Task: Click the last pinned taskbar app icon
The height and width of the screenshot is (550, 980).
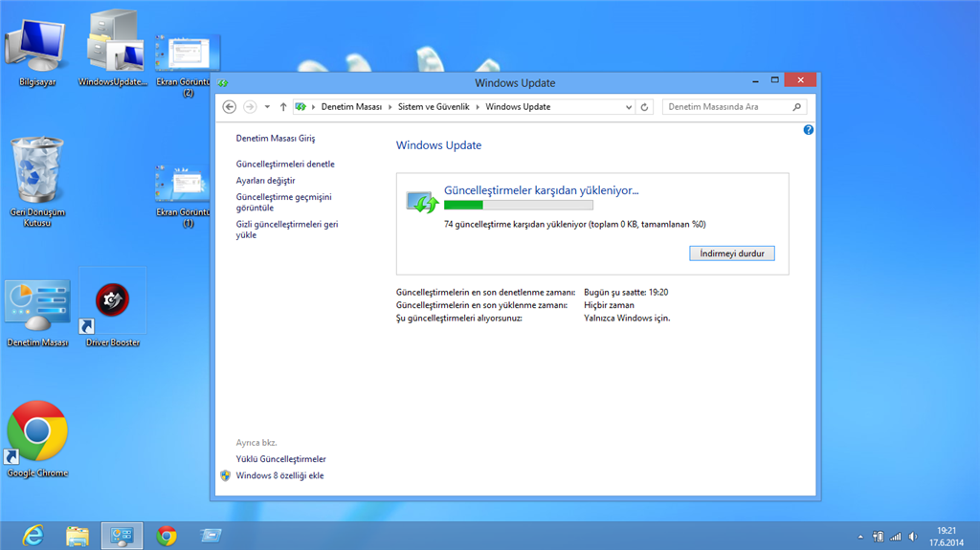Action: [x=211, y=536]
